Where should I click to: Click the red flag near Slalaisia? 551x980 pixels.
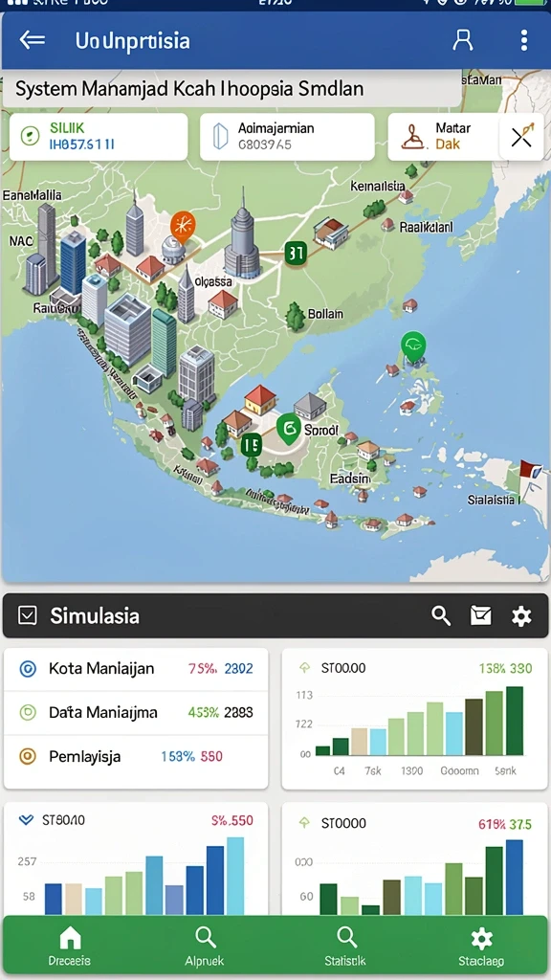pos(531,472)
